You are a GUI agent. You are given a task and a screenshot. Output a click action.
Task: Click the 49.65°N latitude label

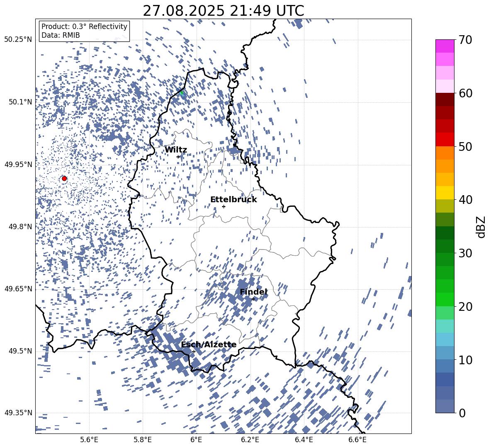click(18, 289)
